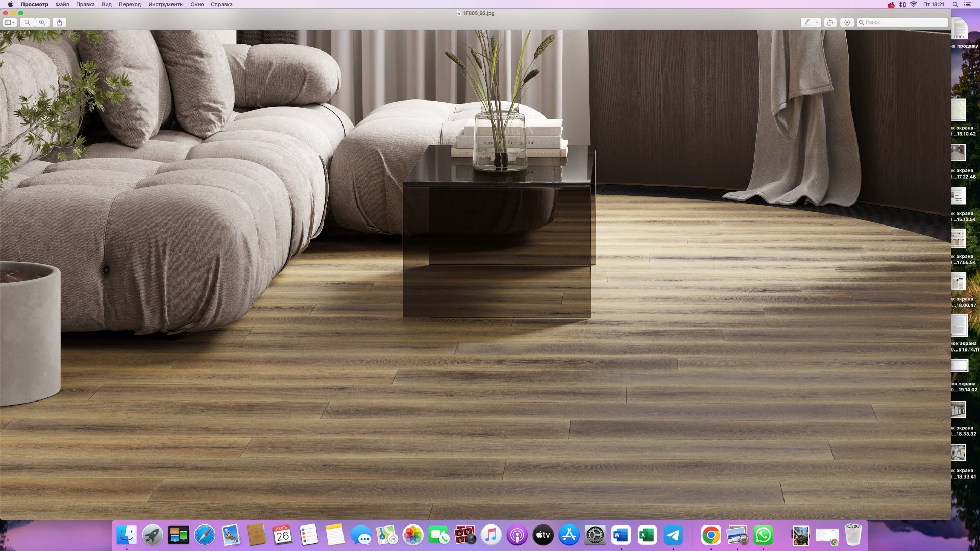Rotate the image with rotate button
This screenshot has height=551, width=980.
pyautogui.click(x=830, y=22)
